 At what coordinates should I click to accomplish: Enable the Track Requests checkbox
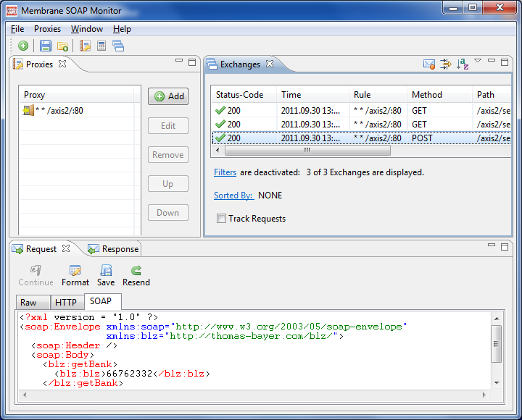[221, 219]
